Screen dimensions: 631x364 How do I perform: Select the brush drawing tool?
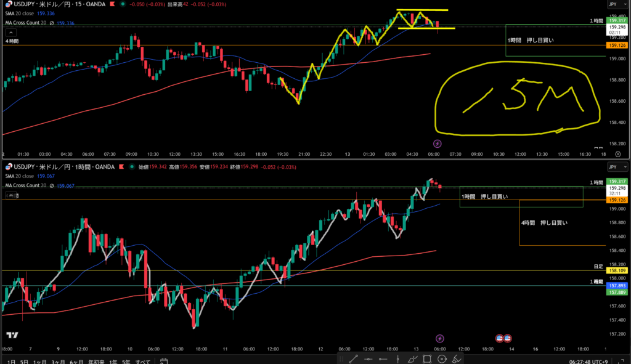pyautogui.click(x=413, y=358)
